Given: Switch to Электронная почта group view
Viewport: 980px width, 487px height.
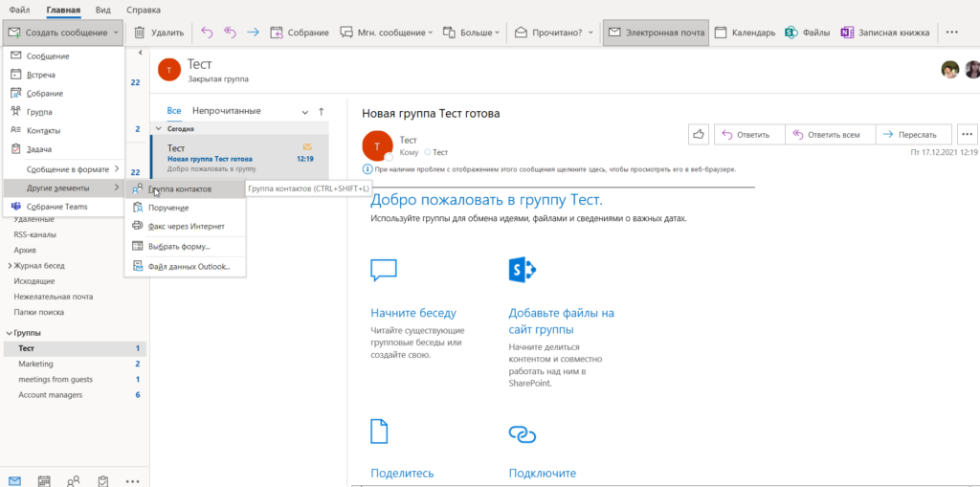Looking at the screenshot, I should (x=657, y=33).
